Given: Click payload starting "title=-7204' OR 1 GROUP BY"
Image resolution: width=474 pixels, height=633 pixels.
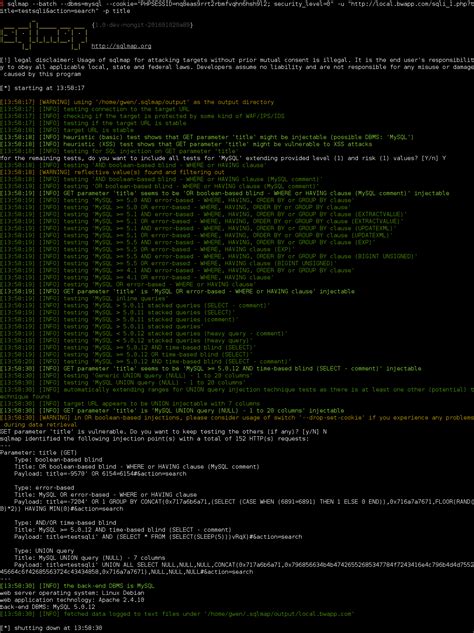Looking at the screenshot, I should (237, 505).
